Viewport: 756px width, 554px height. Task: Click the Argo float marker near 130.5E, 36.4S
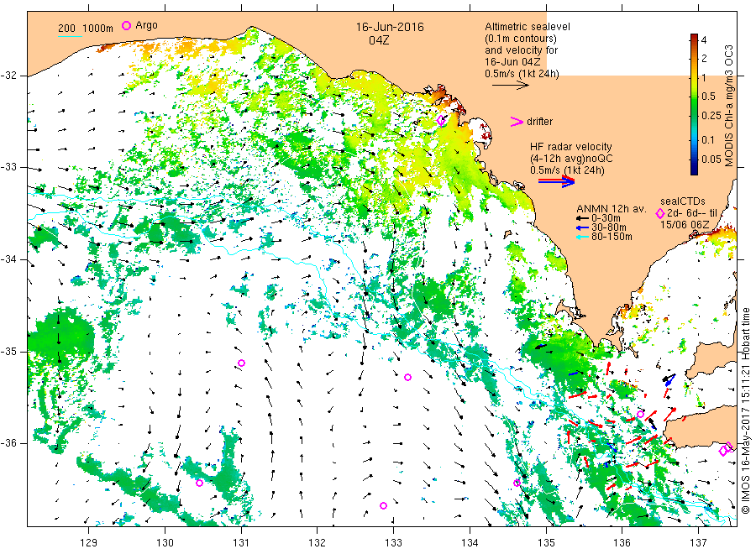(x=200, y=483)
